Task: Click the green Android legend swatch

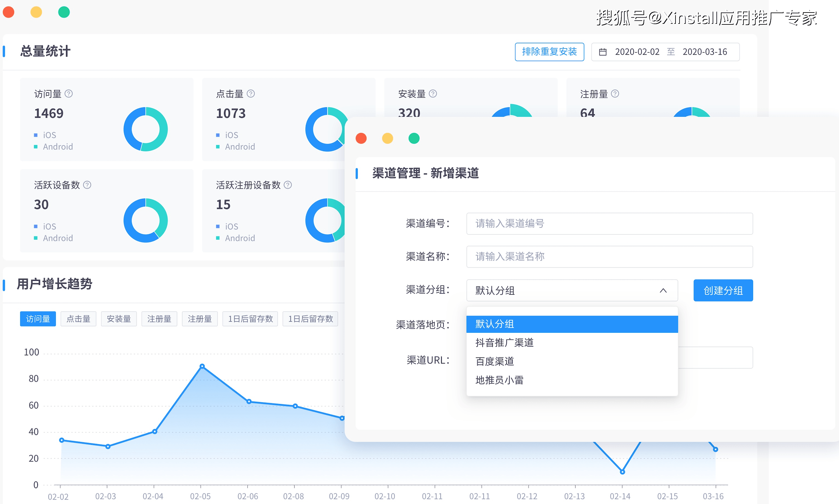Action: (x=36, y=147)
